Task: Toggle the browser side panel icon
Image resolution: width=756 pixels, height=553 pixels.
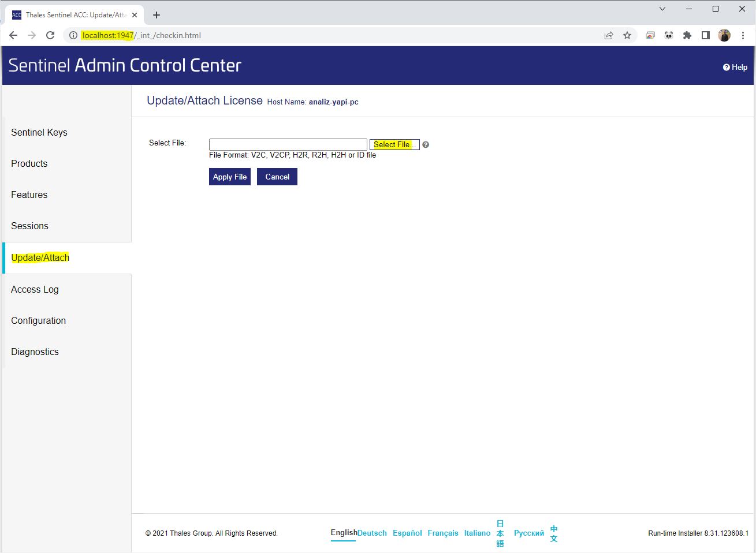Action: click(706, 35)
